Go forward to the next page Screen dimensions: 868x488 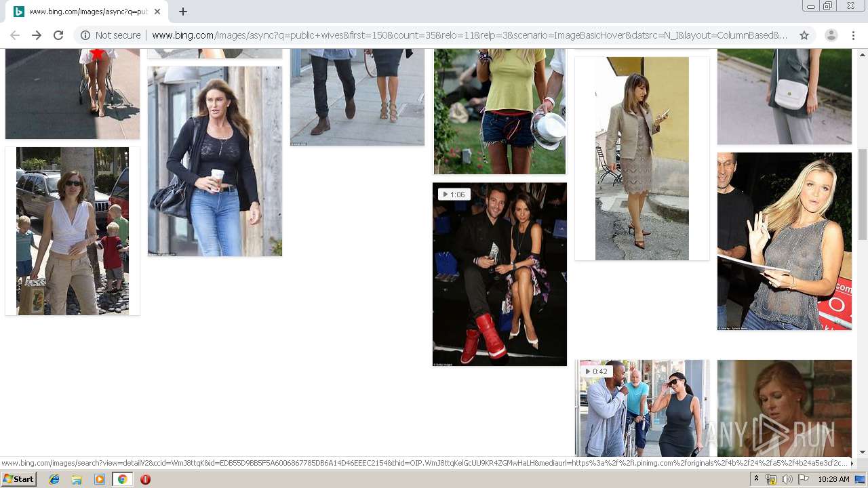37,35
